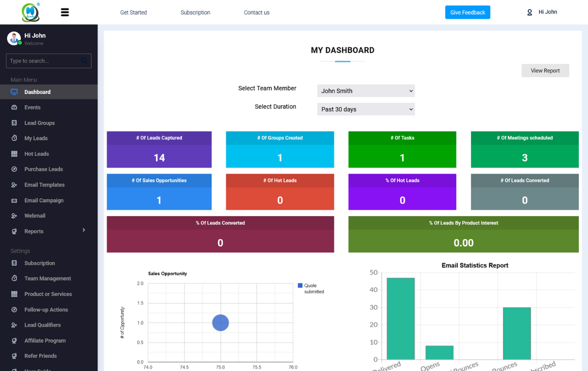Click the hamburger menu icon

pos(65,12)
